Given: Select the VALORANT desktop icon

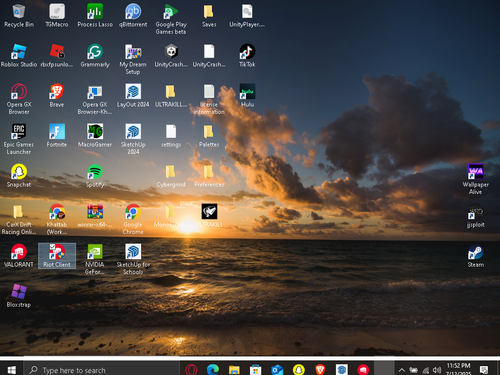Looking at the screenshot, I should [19, 256].
